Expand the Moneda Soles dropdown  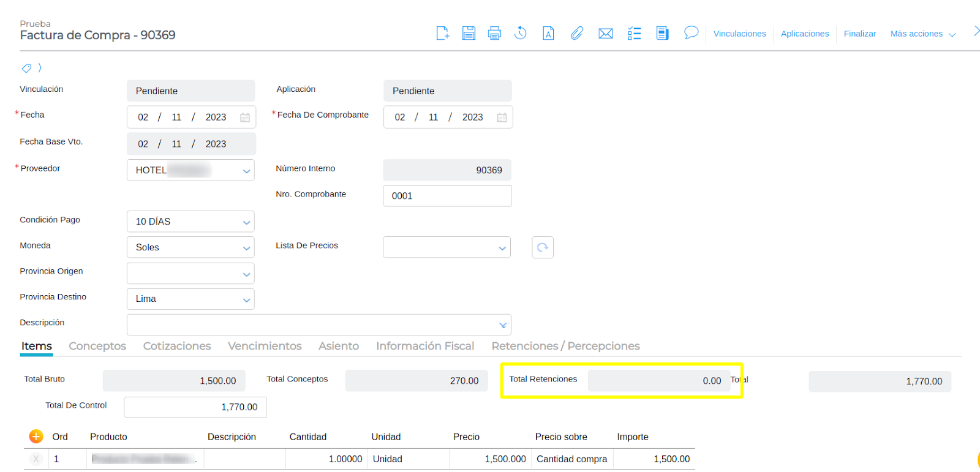pyautogui.click(x=246, y=248)
